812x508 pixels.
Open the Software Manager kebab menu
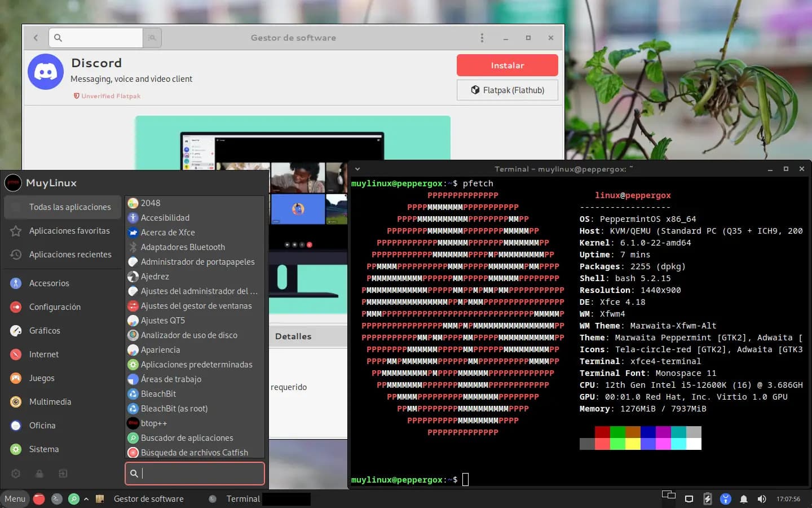482,38
